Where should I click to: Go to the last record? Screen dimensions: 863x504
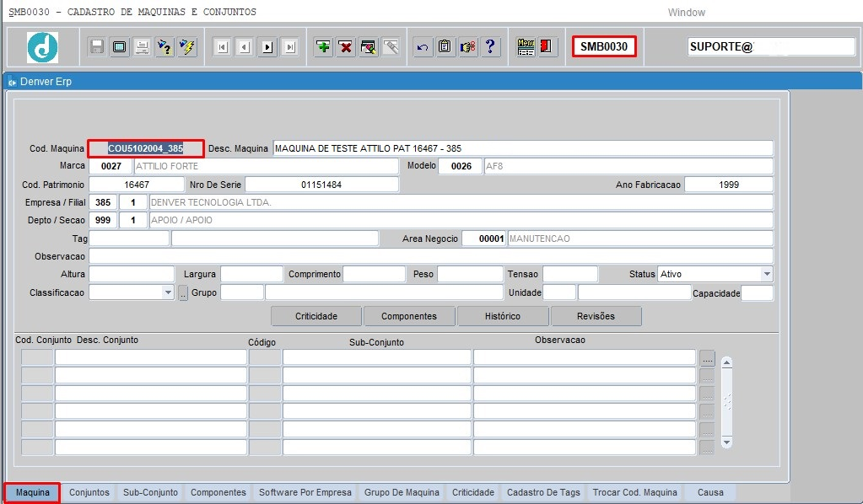point(289,47)
